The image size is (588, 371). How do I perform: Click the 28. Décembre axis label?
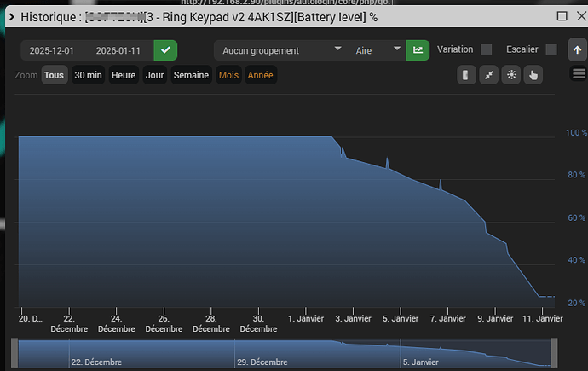point(211,324)
